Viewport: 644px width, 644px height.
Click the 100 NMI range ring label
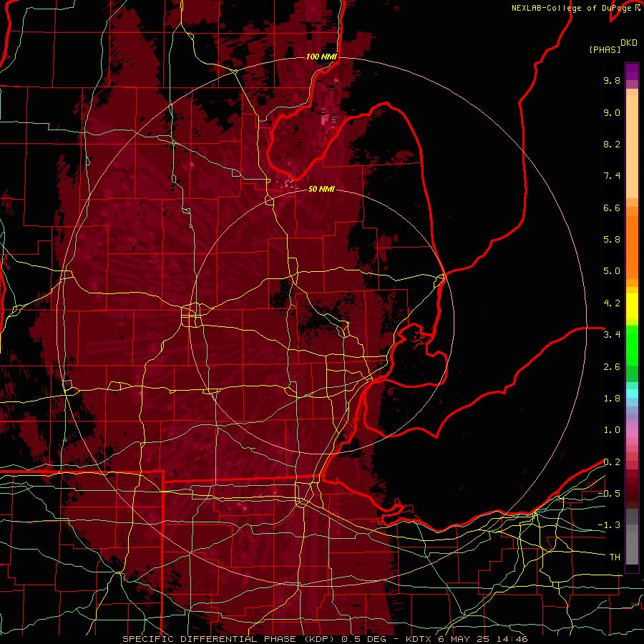321,57
